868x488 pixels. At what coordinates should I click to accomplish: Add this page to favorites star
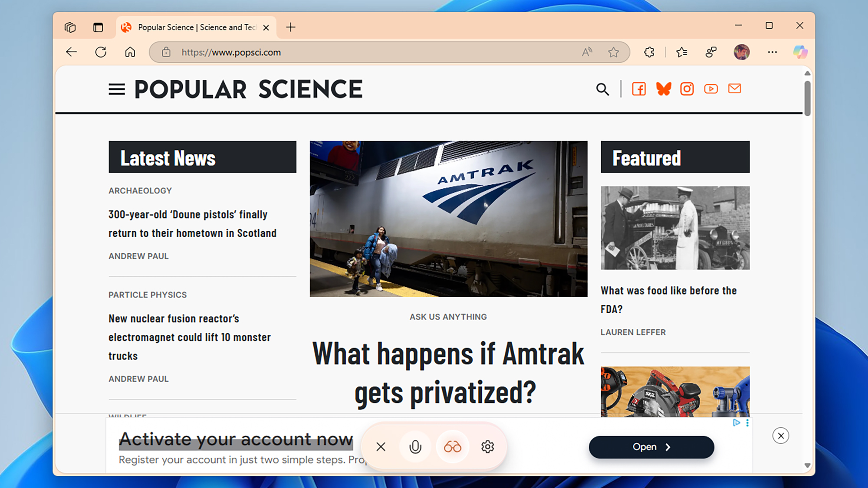pyautogui.click(x=613, y=52)
